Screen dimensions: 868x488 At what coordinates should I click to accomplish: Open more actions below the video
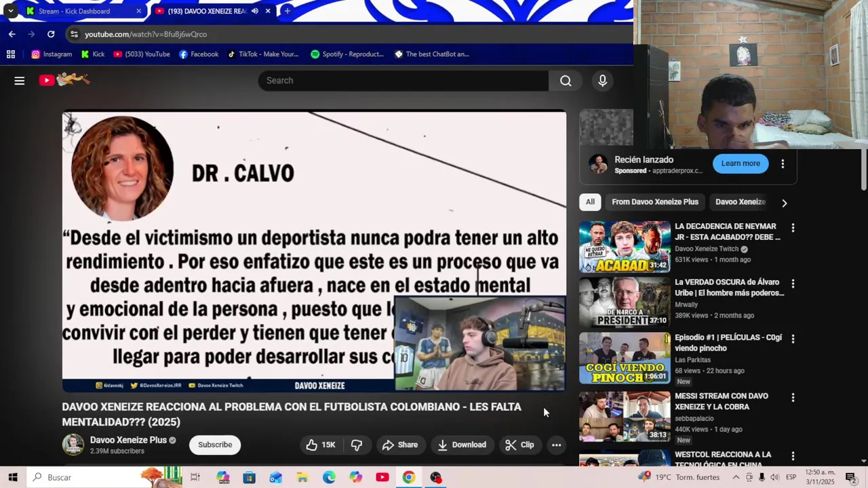[x=556, y=445]
